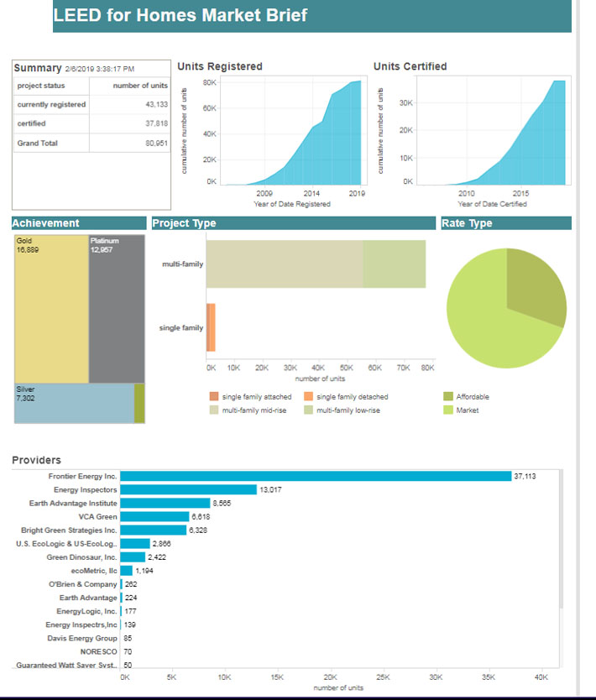Click the Affordable legend color swatch
The height and width of the screenshot is (700, 596).
tap(448, 396)
